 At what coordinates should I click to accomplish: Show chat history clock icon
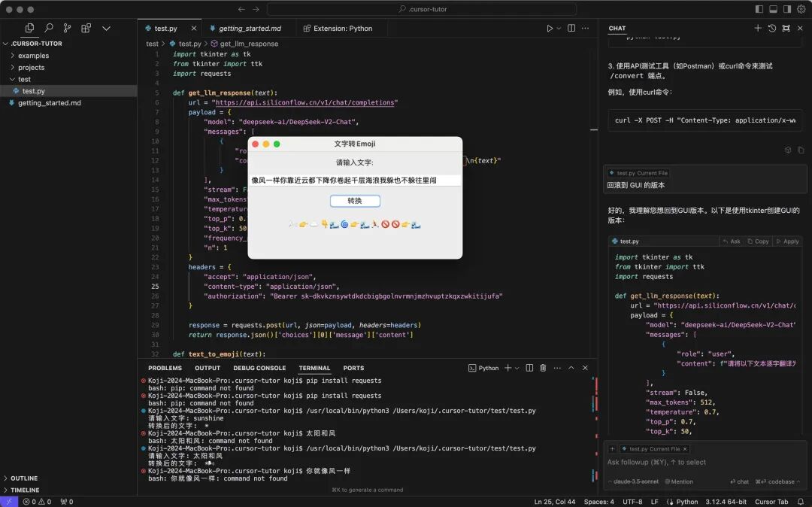pos(772,28)
